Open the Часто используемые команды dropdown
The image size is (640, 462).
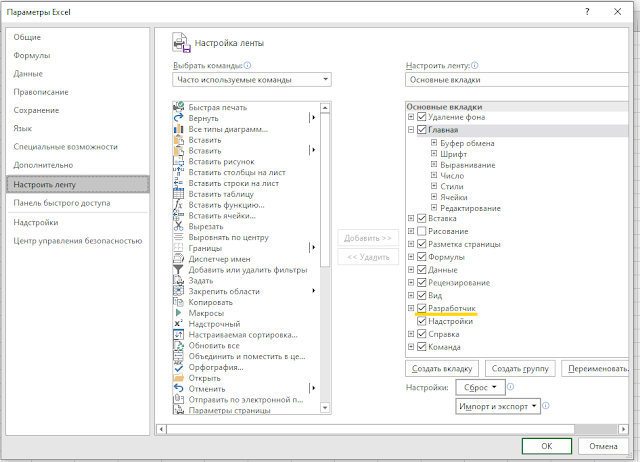coord(252,80)
